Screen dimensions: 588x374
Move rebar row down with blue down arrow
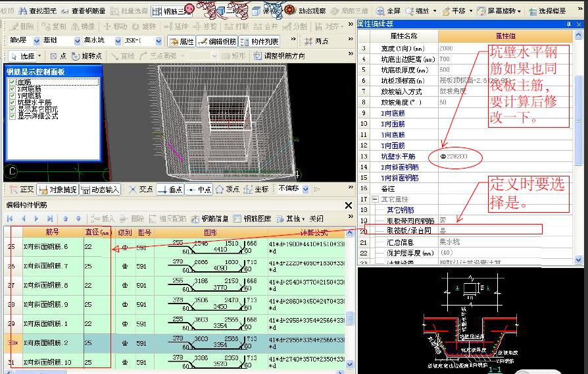pos(78,219)
